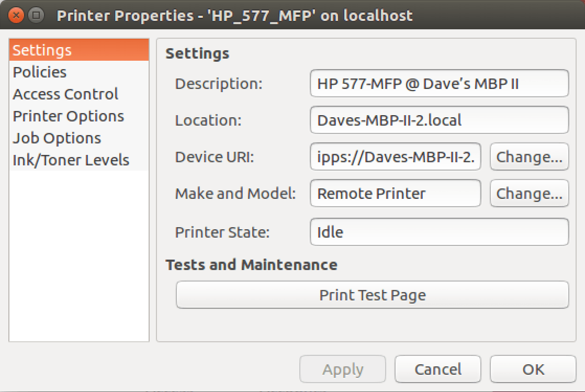Change the Make and Model
This screenshot has width=585, height=392.
(x=529, y=193)
